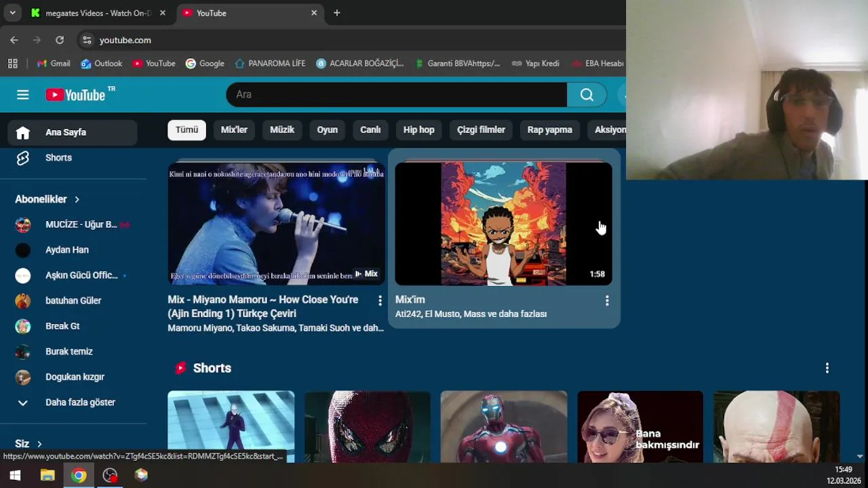Open Aydan Han channel avatar
This screenshot has height=488, width=868.
23,250
